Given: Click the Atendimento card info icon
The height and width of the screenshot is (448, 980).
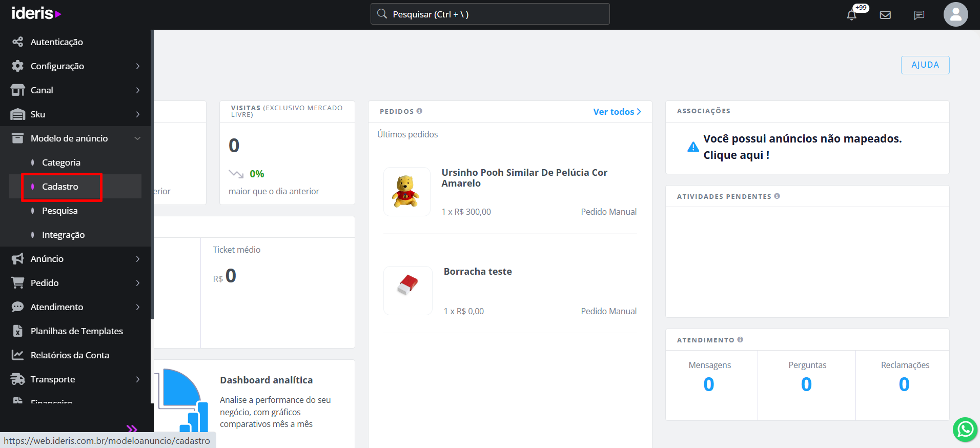Looking at the screenshot, I should pos(740,339).
